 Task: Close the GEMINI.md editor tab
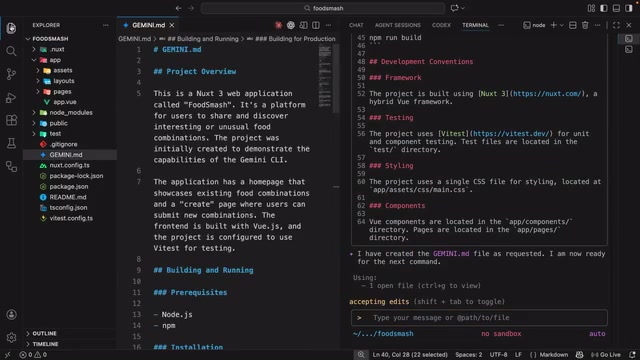coord(172,25)
